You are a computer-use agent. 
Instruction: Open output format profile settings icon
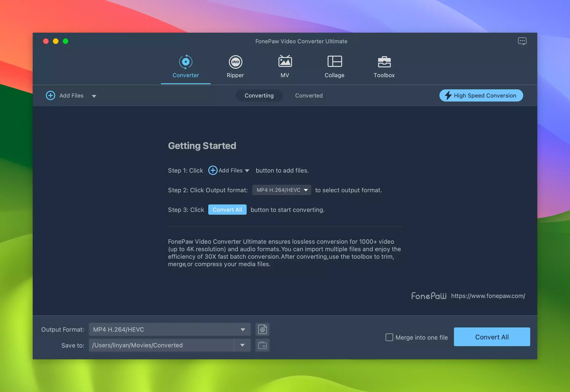point(262,329)
